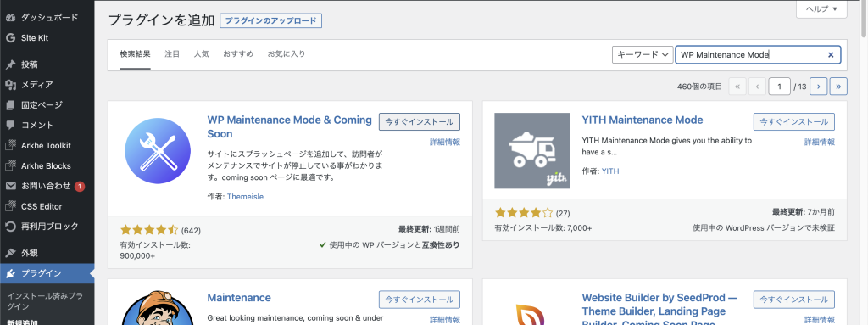Click the WP Maintenance Mode wrench icon thumbnail

158,151
